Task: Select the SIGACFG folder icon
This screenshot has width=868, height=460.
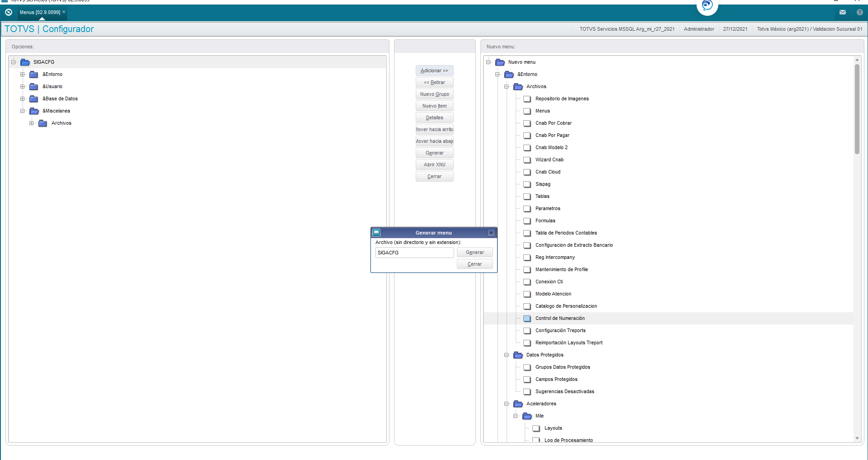Action: 25,62
